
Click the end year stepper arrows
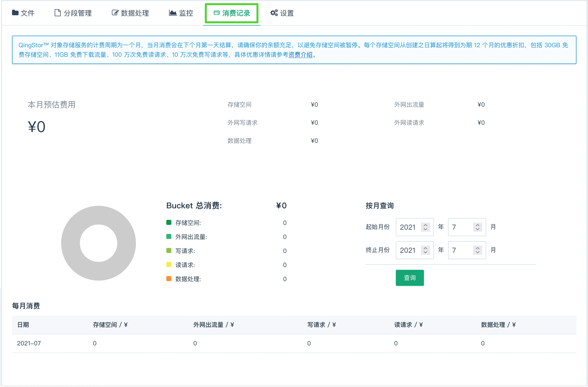pyautogui.click(x=425, y=250)
